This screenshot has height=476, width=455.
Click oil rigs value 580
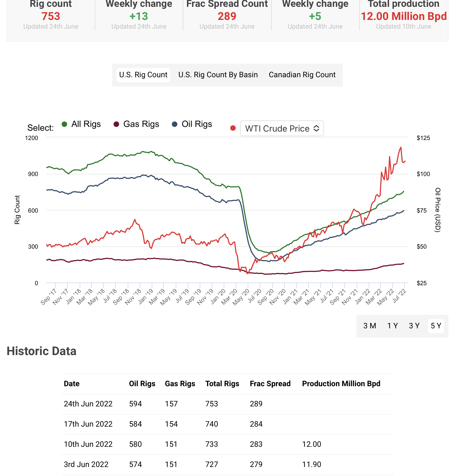tap(136, 444)
